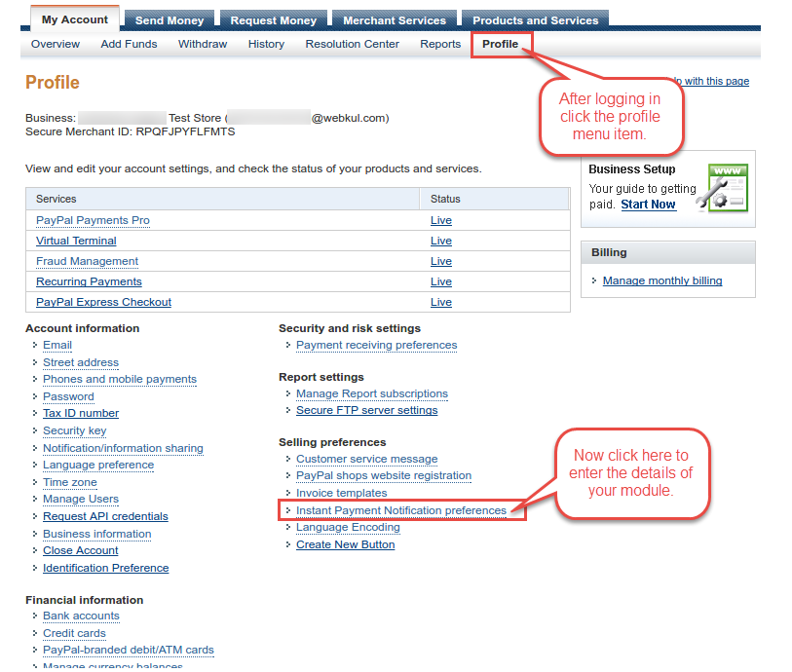This screenshot has width=792, height=672.
Task: Open Time zone settings
Action: point(70,483)
